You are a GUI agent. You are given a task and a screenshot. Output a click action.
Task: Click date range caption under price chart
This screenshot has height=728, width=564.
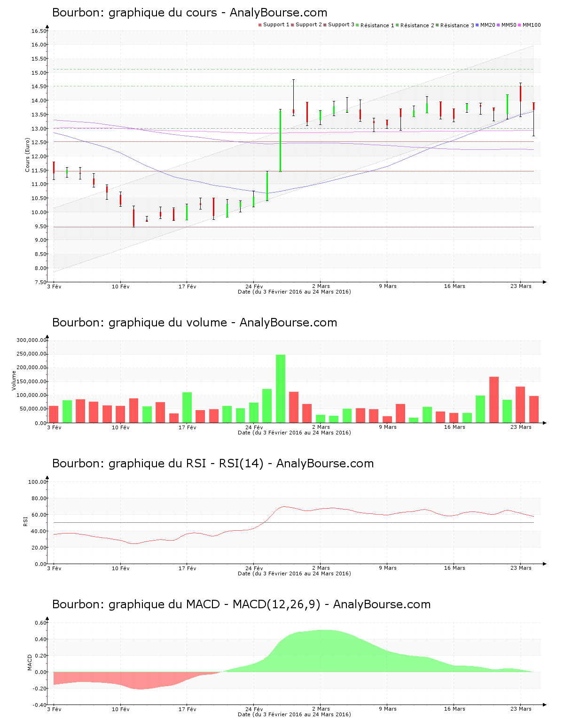pyautogui.click(x=294, y=292)
